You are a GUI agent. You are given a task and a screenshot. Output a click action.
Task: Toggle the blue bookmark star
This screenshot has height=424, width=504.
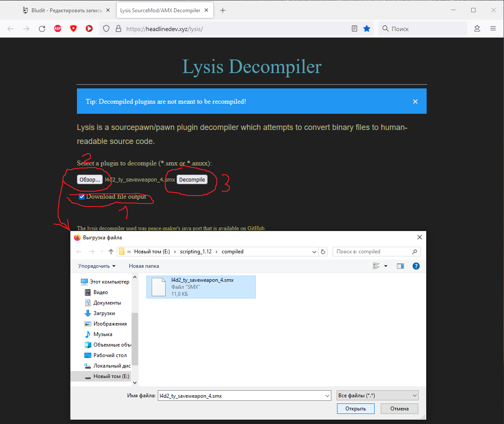coord(367,28)
